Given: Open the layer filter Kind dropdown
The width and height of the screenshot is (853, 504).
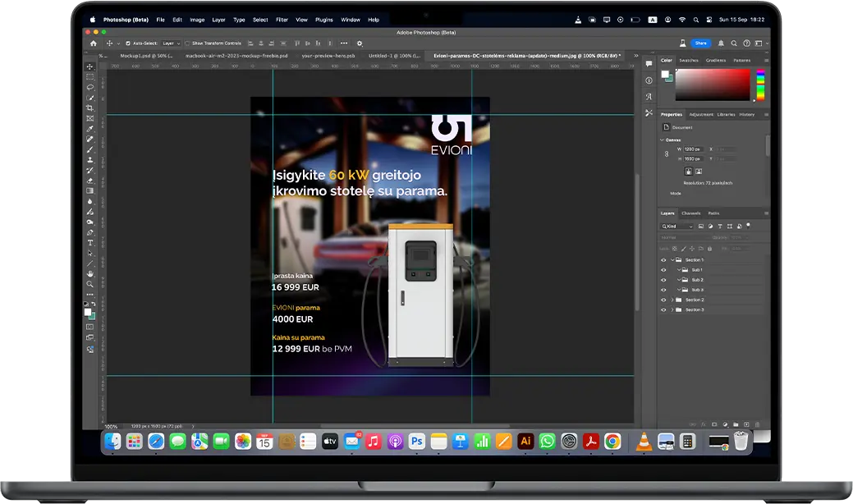Looking at the screenshot, I should [677, 227].
